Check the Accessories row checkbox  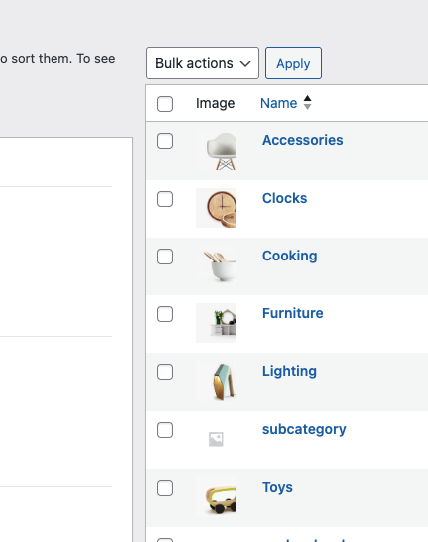pos(165,141)
